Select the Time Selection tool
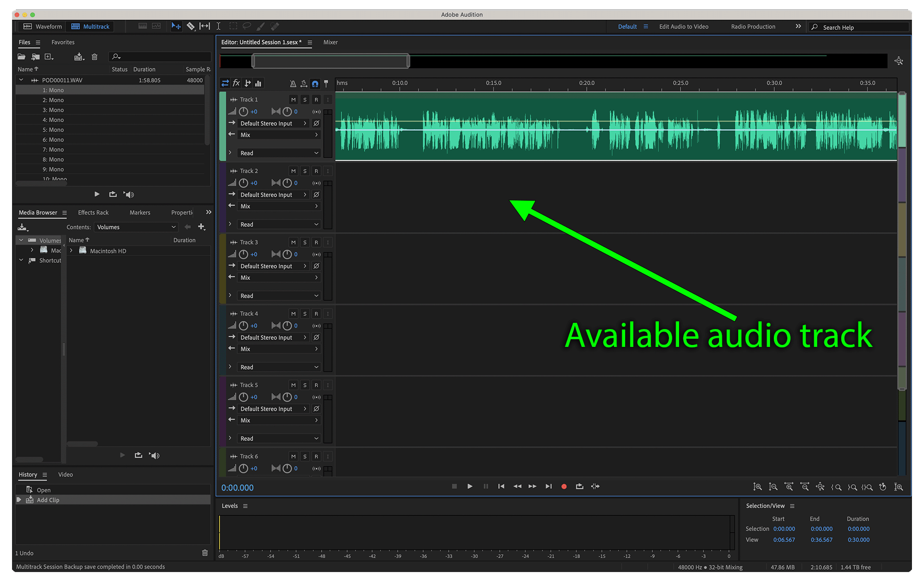 218,26
